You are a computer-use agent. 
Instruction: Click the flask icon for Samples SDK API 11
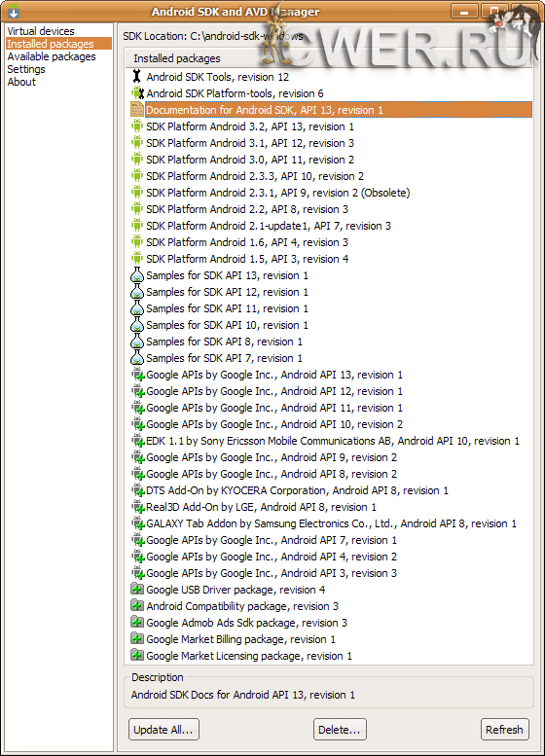(137, 308)
